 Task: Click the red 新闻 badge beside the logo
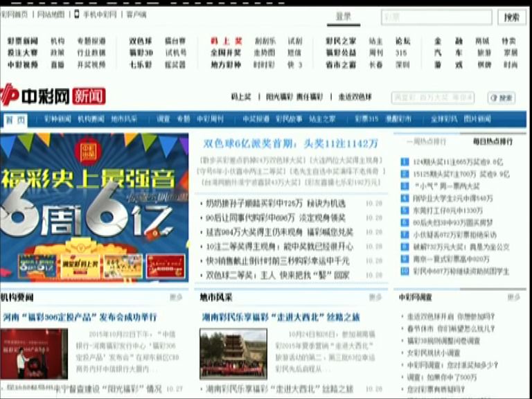coord(89,96)
